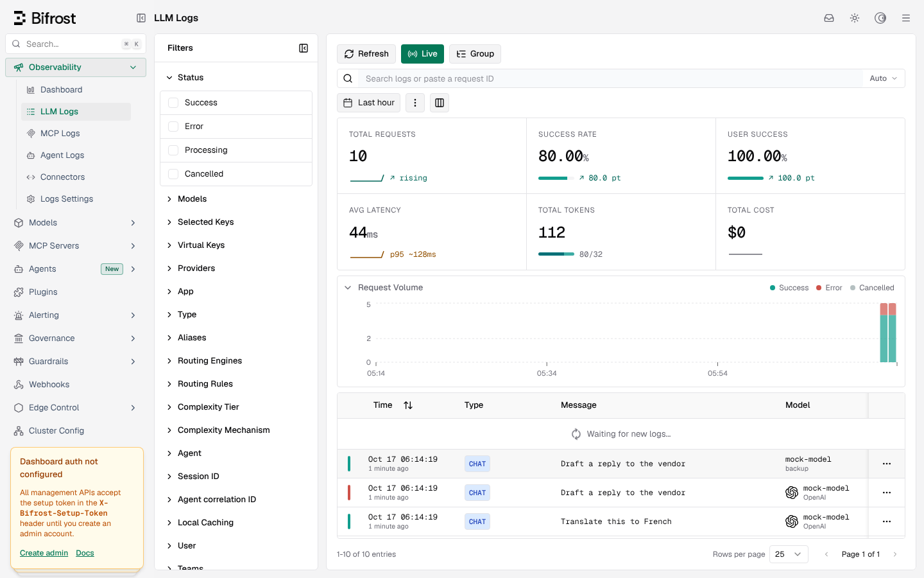Open the Rows per page dropdown
This screenshot has width=924, height=578.
tap(789, 554)
